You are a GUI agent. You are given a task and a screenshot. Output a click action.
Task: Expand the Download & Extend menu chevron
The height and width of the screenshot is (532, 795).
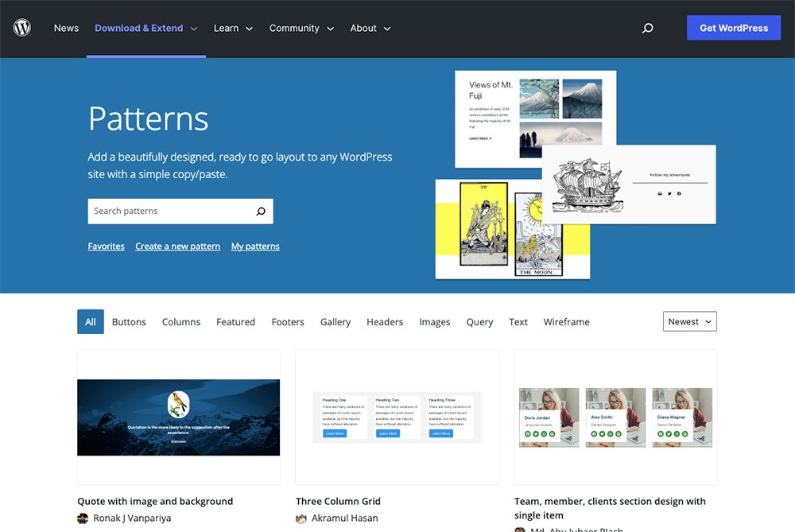(194, 29)
